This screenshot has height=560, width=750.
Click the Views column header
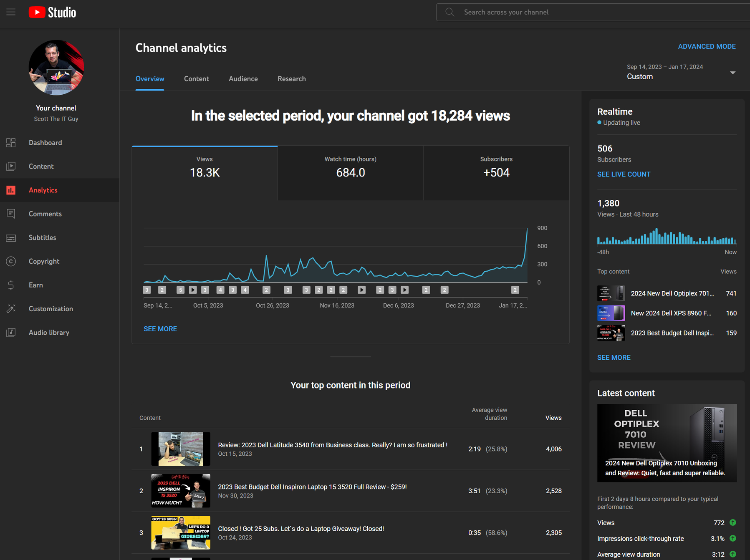pos(553,418)
